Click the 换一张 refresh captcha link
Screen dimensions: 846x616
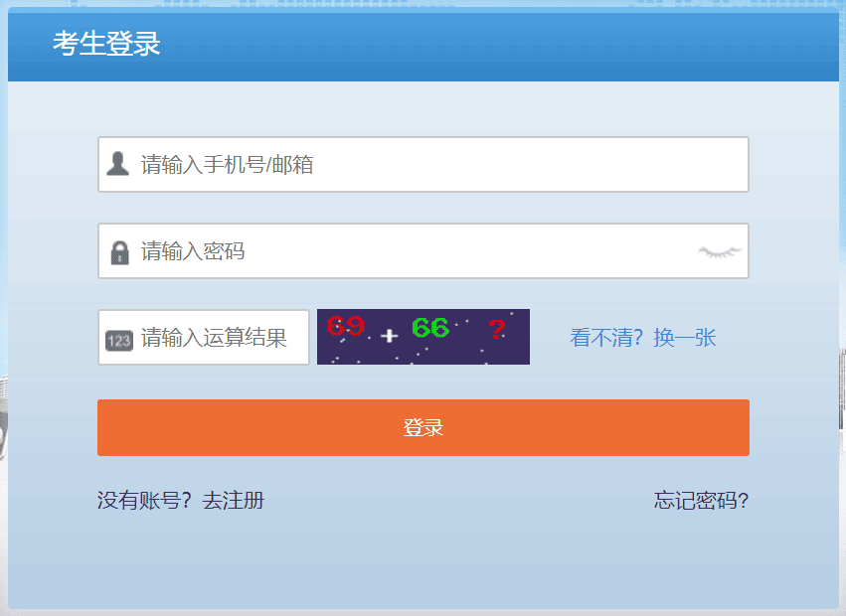click(x=685, y=338)
